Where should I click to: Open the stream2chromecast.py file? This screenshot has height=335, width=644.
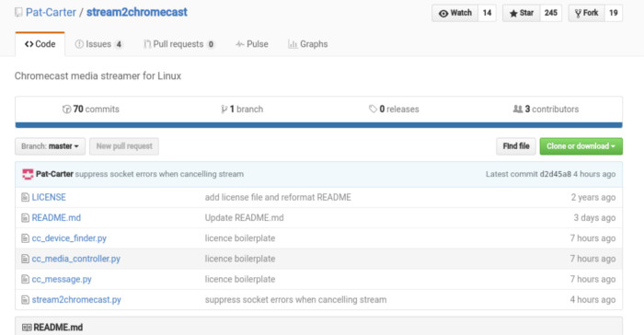coord(76,300)
